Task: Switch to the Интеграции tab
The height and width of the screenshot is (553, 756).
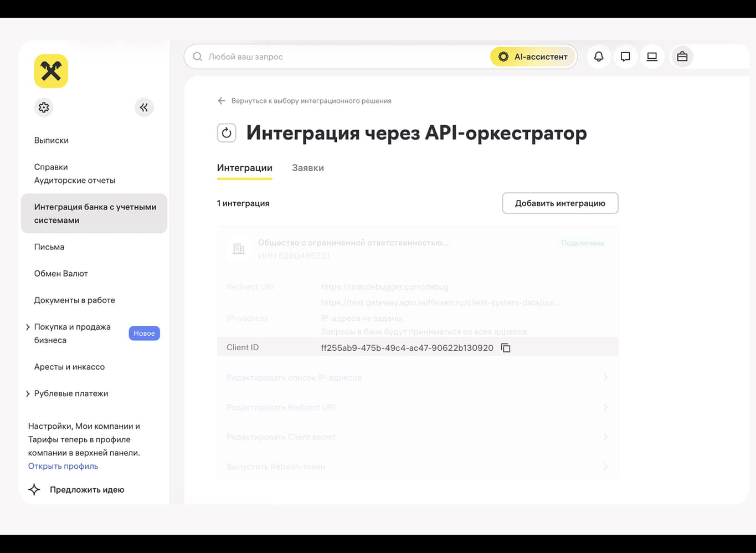Action: 245,168
